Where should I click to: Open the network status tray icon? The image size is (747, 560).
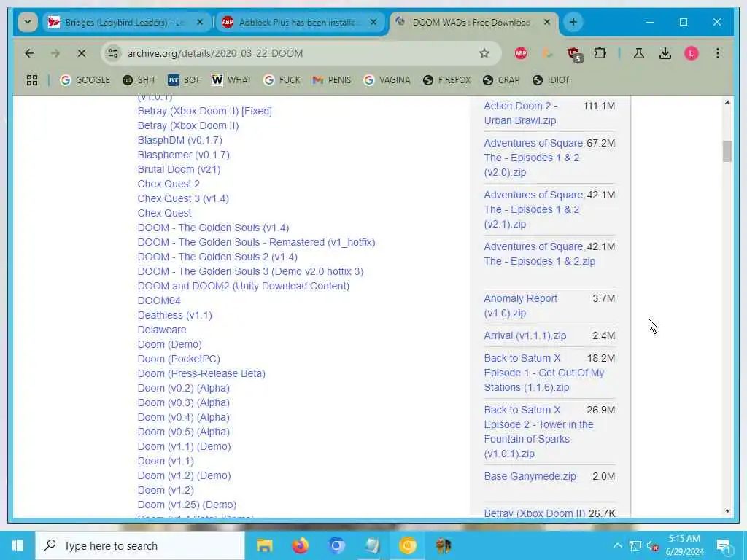click(635, 545)
